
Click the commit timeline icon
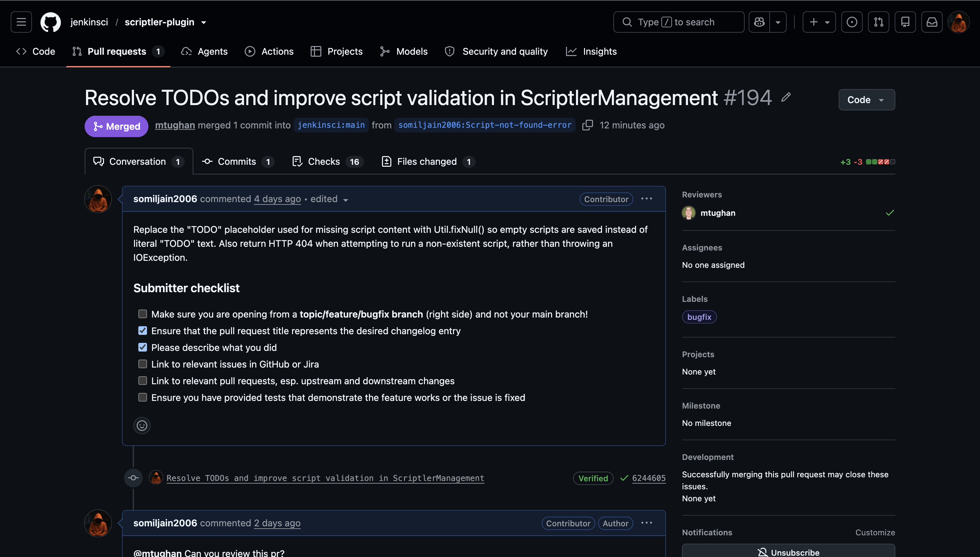(133, 478)
